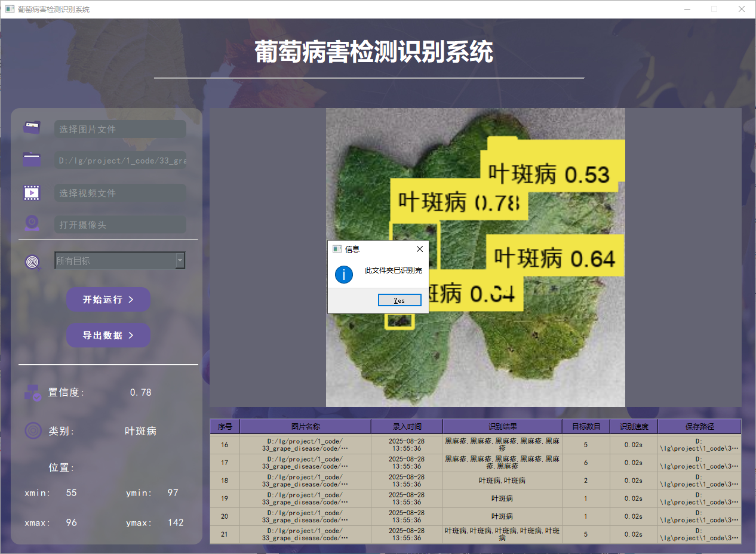Click the 保存路径 column header
The height and width of the screenshot is (554, 756).
(699, 426)
